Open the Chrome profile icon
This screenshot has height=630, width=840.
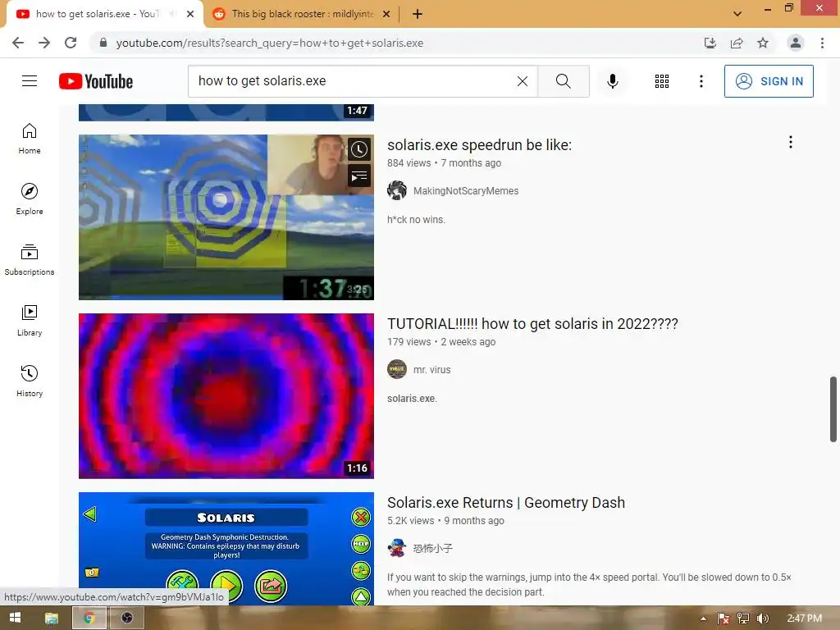(796, 43)
